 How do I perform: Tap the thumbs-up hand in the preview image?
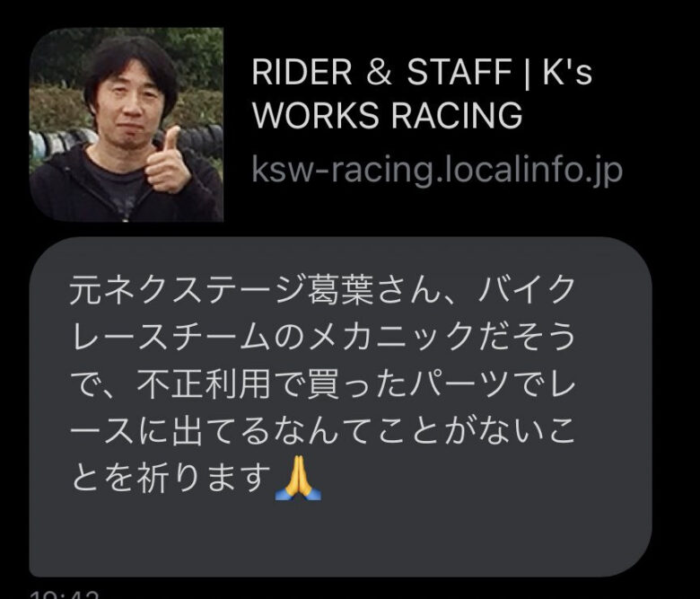tap(167, 162)
